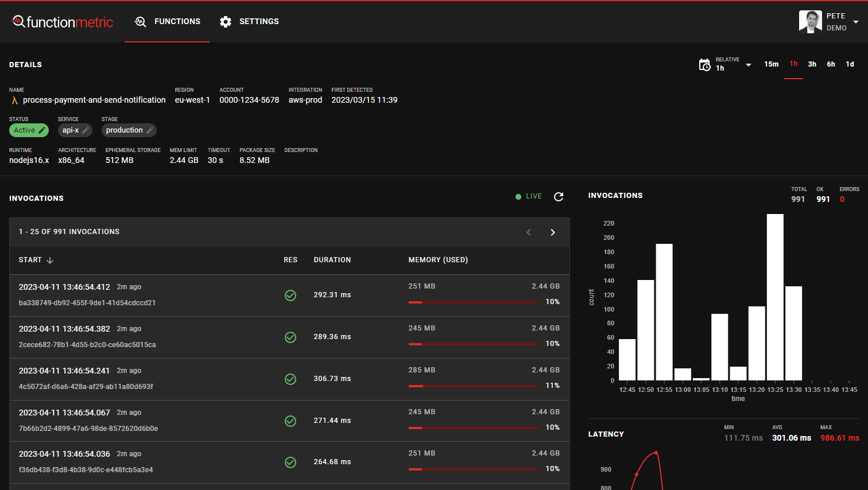Edit the Active status pencil icon

[41, 130]
